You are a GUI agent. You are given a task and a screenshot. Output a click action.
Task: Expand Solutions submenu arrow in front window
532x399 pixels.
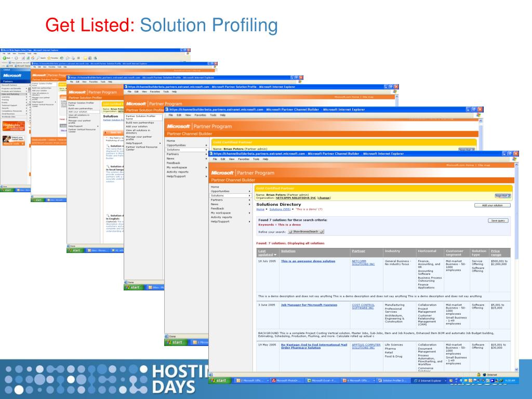(x=249, y=196)
